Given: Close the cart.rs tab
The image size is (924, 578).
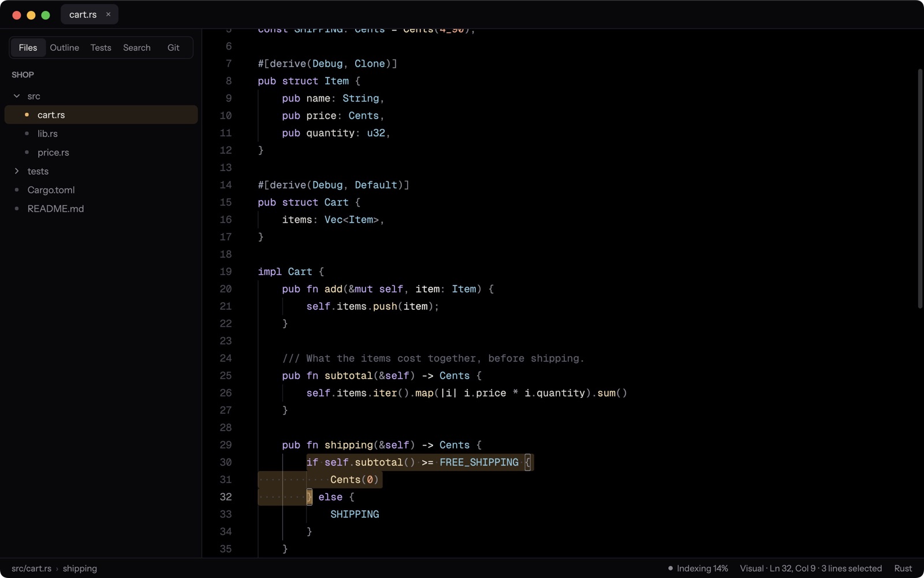Looking at the screenshot, I should click(108, 14).
